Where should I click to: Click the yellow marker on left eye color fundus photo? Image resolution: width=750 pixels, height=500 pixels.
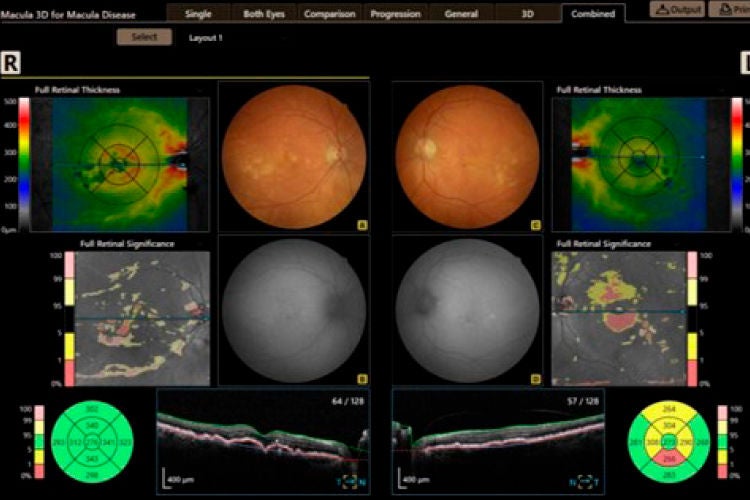click(x=536, y=225)
